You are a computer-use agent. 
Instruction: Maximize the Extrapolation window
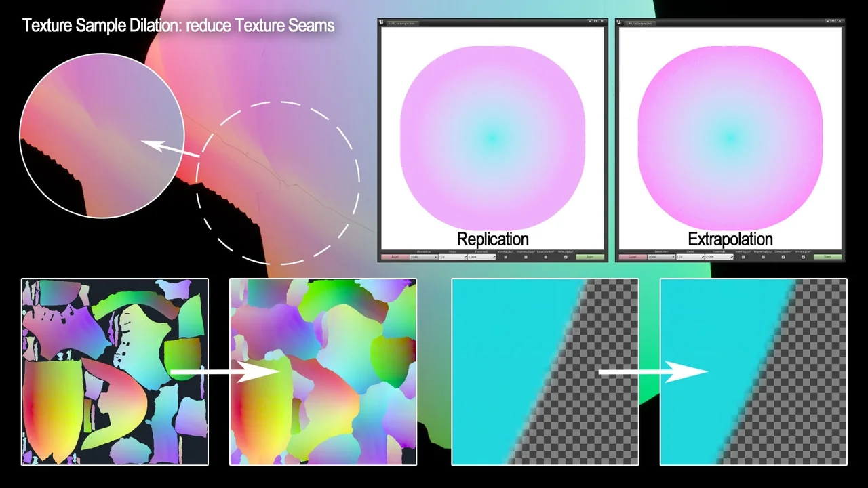(x=833, y=22)
